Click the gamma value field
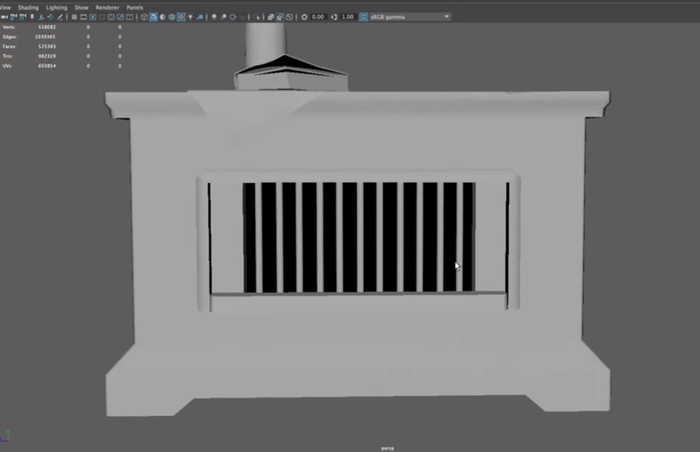The width and height of the screenshot is (700, 452). click(x=348, y=17)
